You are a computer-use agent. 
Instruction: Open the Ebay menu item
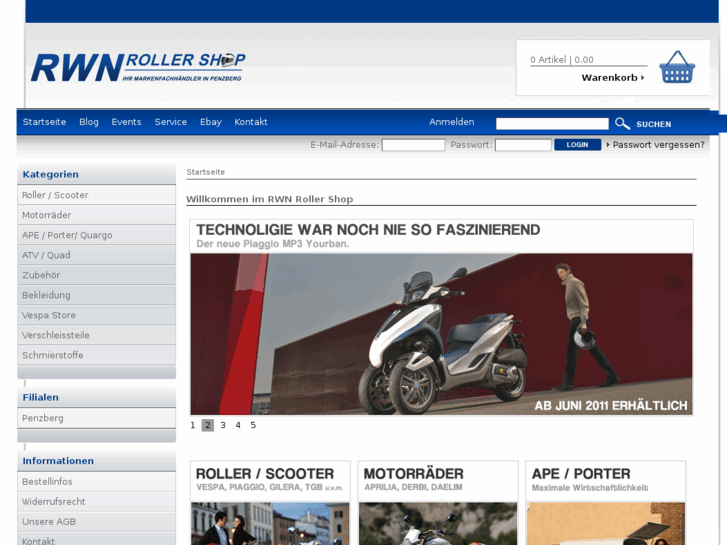210,122
